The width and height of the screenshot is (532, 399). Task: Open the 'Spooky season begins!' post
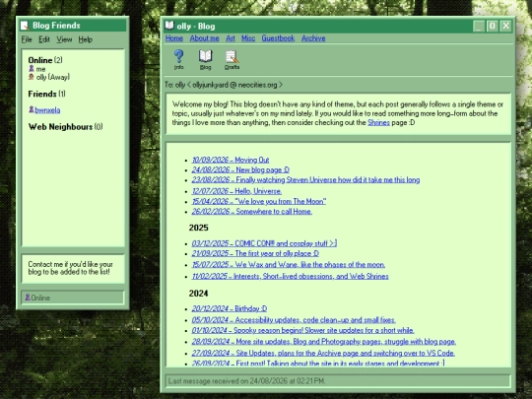(x=303, y=330)
